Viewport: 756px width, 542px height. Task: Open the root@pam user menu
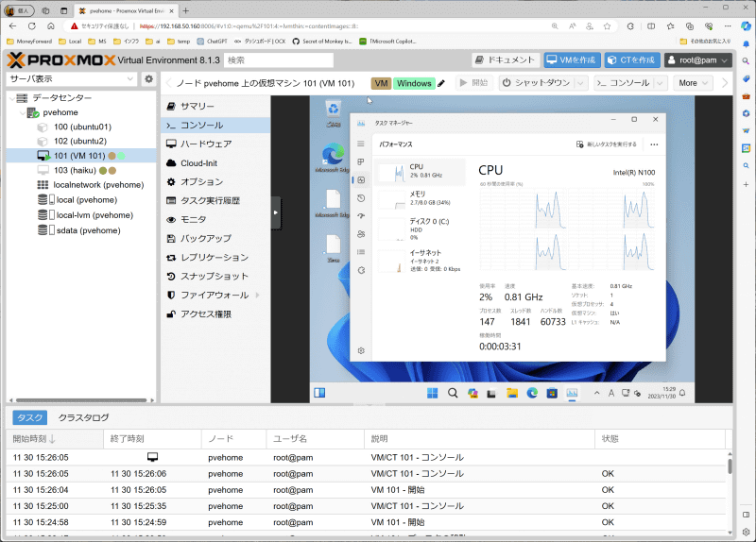point(697,60)
